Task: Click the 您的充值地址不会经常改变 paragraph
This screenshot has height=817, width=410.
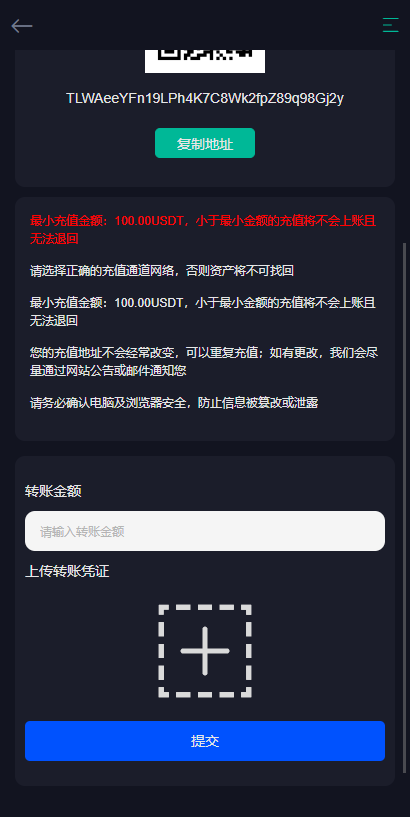Action: tap(204, 362)
